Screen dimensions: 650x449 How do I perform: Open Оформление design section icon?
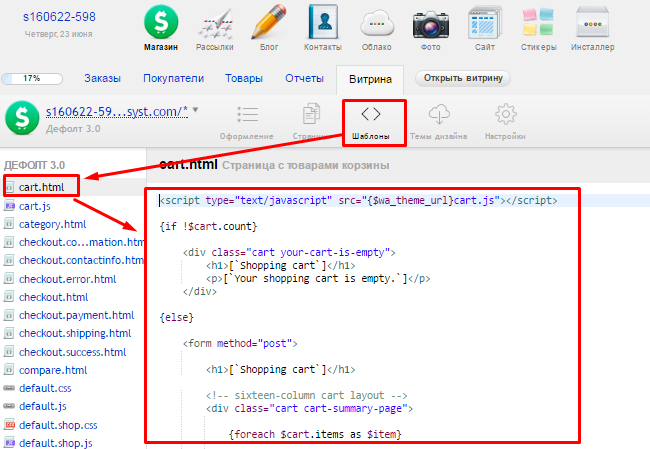tap(247, 114)
